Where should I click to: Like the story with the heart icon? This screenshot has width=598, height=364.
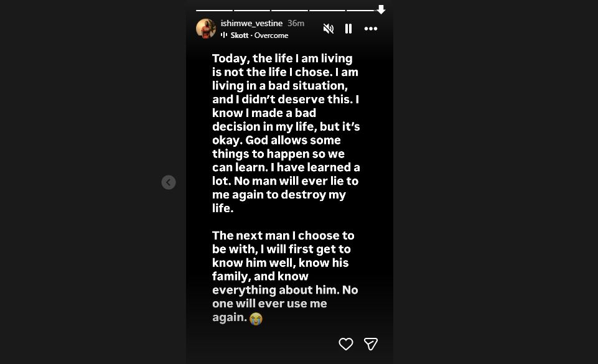[x=345, y=343]
